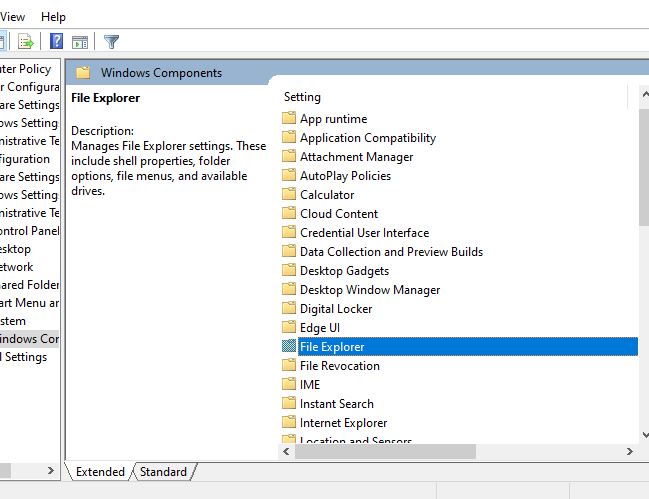This screenshot has height=499, width=649.
Task: Select the Network node in the tree
Action: pos(17,267)
